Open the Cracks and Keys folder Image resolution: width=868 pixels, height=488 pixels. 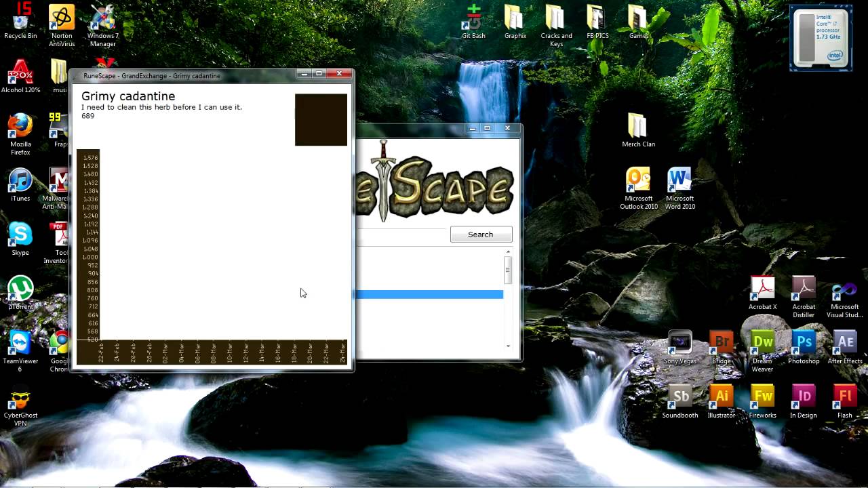click(556, 26)
